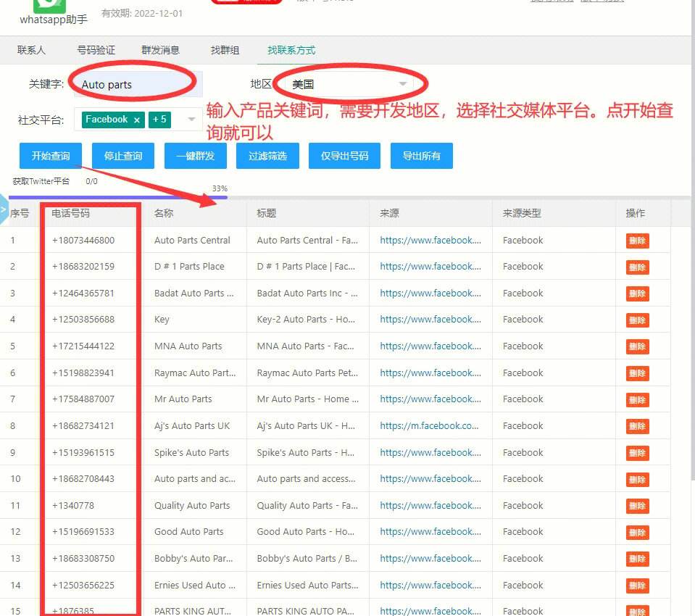This screenshot has width=695, height=616.
Task: Export everything with 导出所有
Action: click(422, 156)
